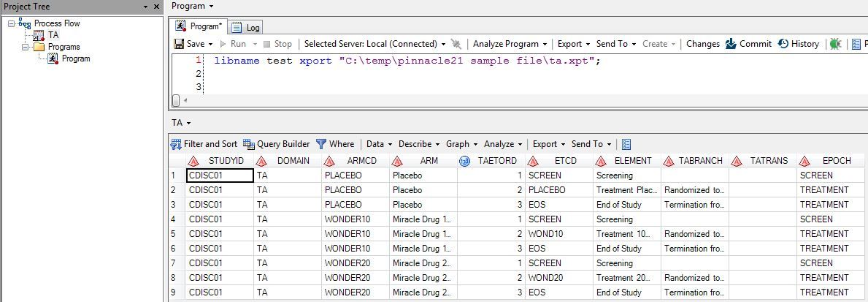Open Query Builder from the data toolbar
Image resolution: width=868 pixels, height=302 pixels.
[249, 144]
